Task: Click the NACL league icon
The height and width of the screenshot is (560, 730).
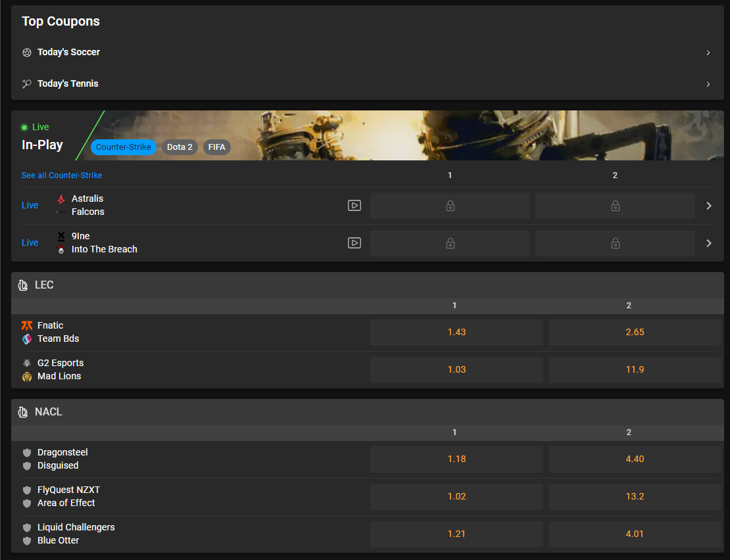Action: tap(23, 412)
